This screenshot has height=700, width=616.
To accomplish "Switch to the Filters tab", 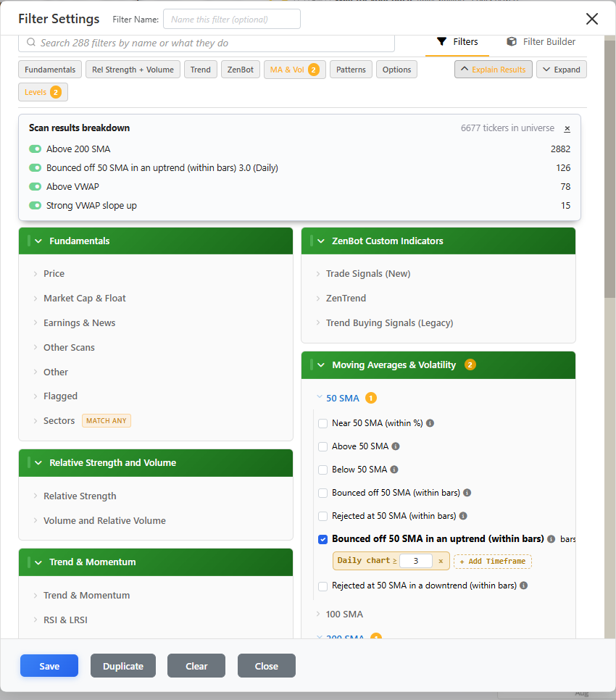I will [x=457, y=42].
